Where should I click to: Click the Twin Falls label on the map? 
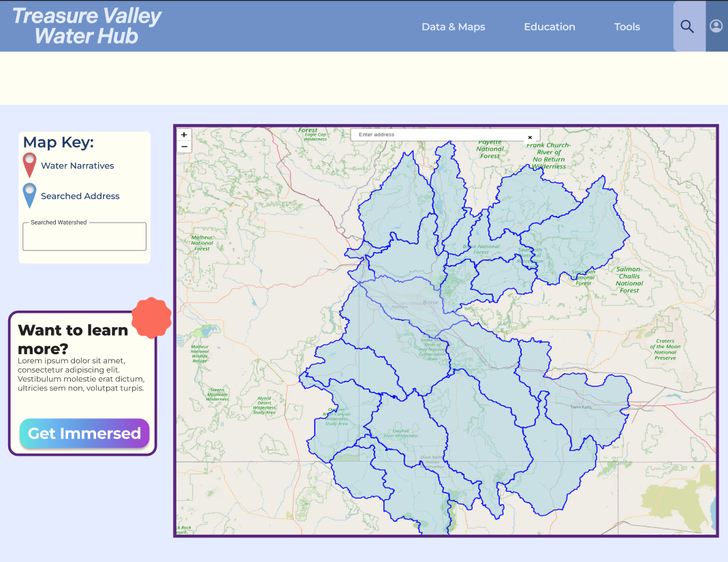581,407
